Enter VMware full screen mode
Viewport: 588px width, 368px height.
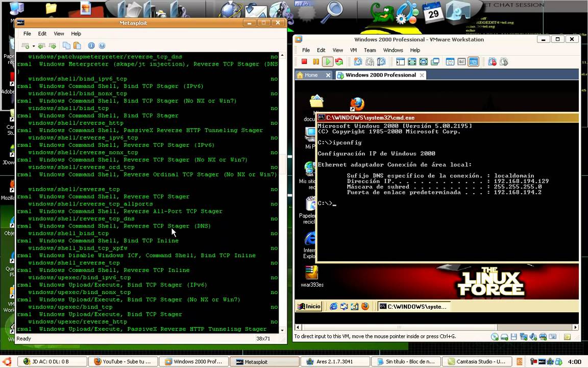(423, 61)
